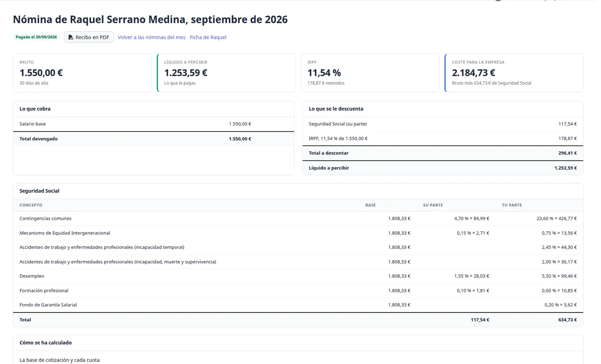The height and width of the screenshot is (364, 601).
Task: Select the text 30 días de alta
Action: pos(34,83)
